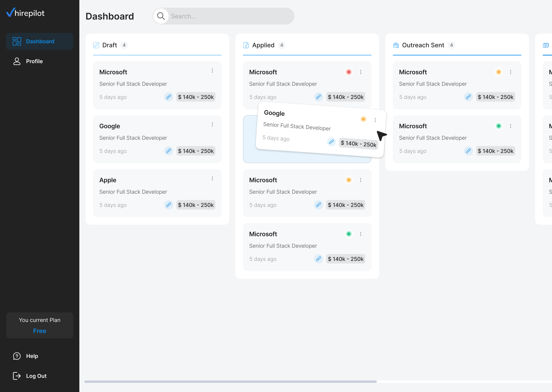The image size is (552, 392).
Task: Open options on Applied Microsoft card with green dot
Action: [361, 234]
